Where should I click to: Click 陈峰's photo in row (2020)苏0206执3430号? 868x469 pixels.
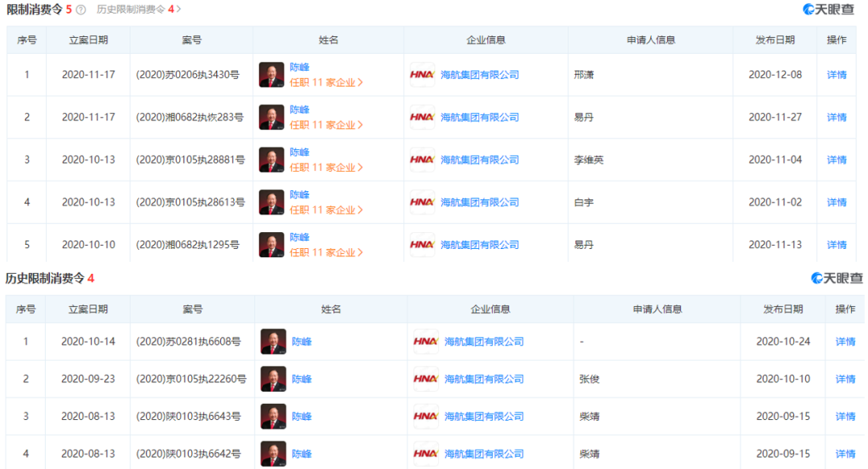[x=272, y=75]
